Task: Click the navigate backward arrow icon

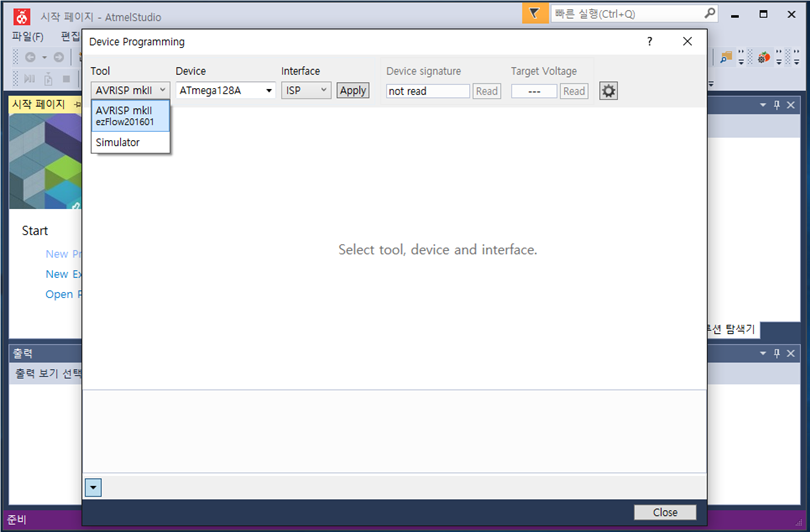Action: click(x=30, y=57)
